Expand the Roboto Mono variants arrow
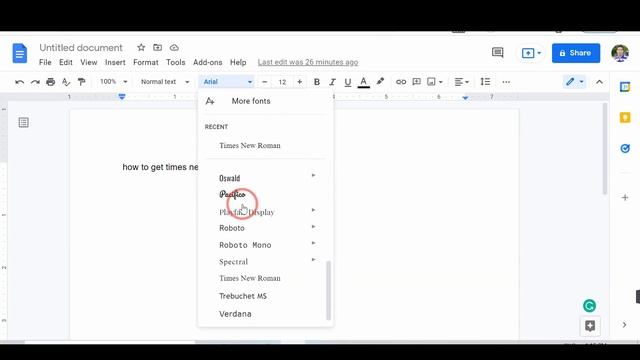 [313, 243]
